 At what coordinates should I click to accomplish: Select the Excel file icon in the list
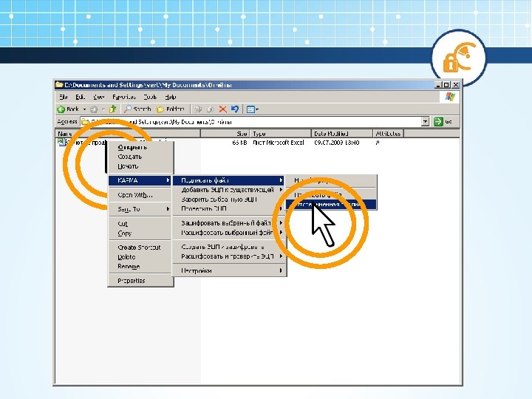(61, 142)
